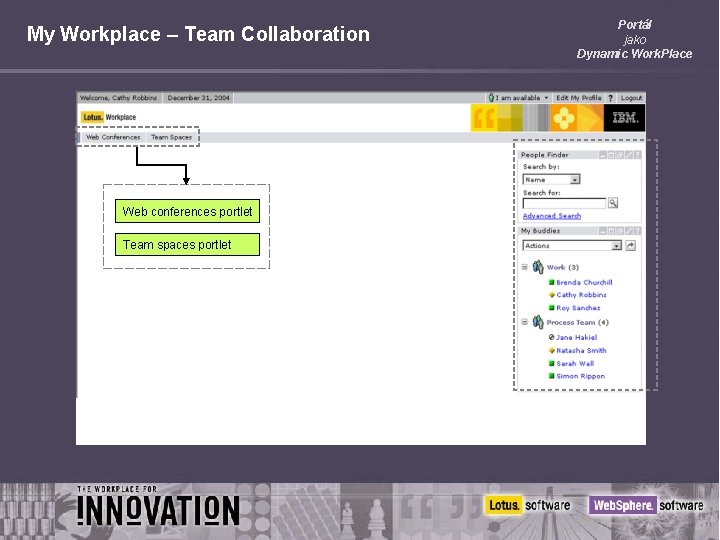Click Simon Rippon's green status icon
The image size is (720, 540).
click(551, 376)
